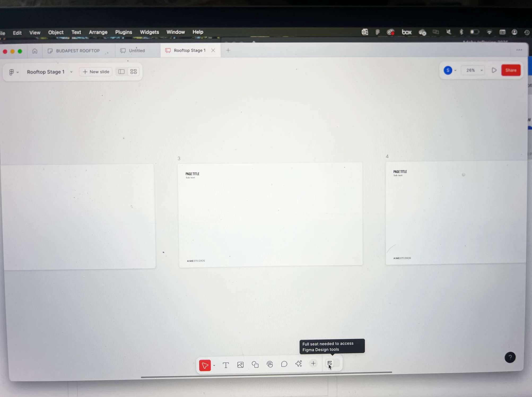This screenshot has width=532, height=397.
Task: Switch to grid view layout
Action: (134, 72)
